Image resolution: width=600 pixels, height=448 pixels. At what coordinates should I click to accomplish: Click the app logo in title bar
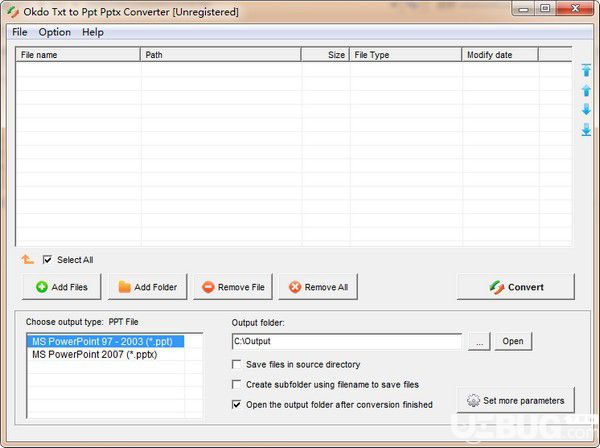pos(13,12)
